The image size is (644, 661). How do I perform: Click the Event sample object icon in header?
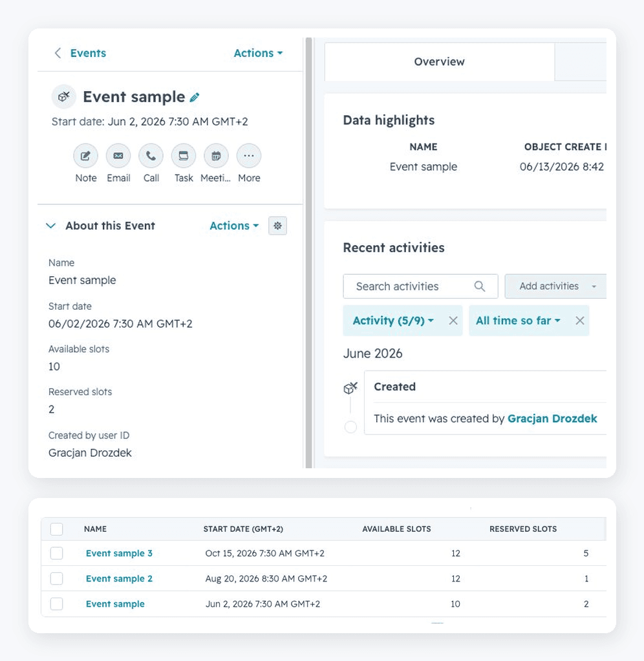pyautogui.click(x=63, y=96)
